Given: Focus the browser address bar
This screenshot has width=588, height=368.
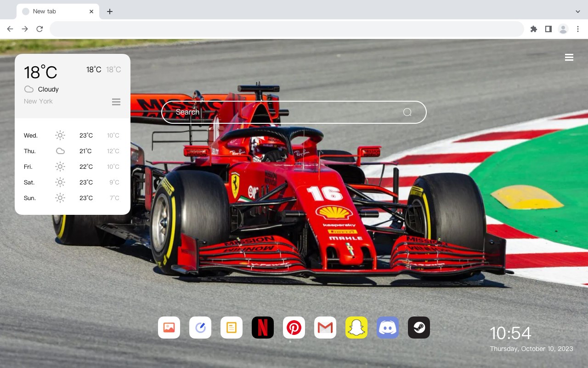Looking at the screenshot, I should 287,29.
